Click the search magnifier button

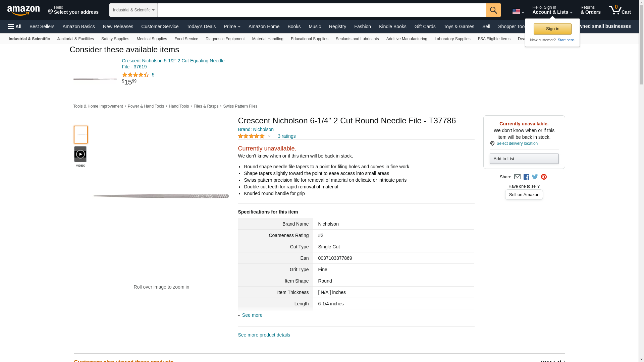pos(493,10)
